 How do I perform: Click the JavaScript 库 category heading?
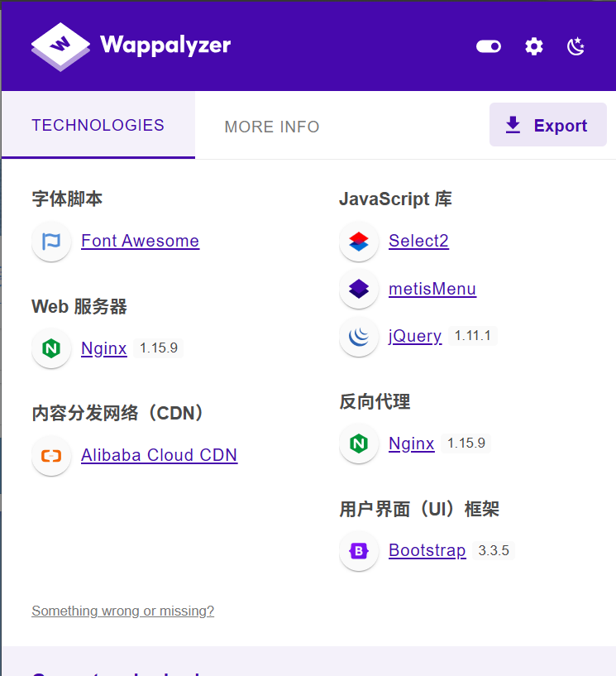coord(395,199)
